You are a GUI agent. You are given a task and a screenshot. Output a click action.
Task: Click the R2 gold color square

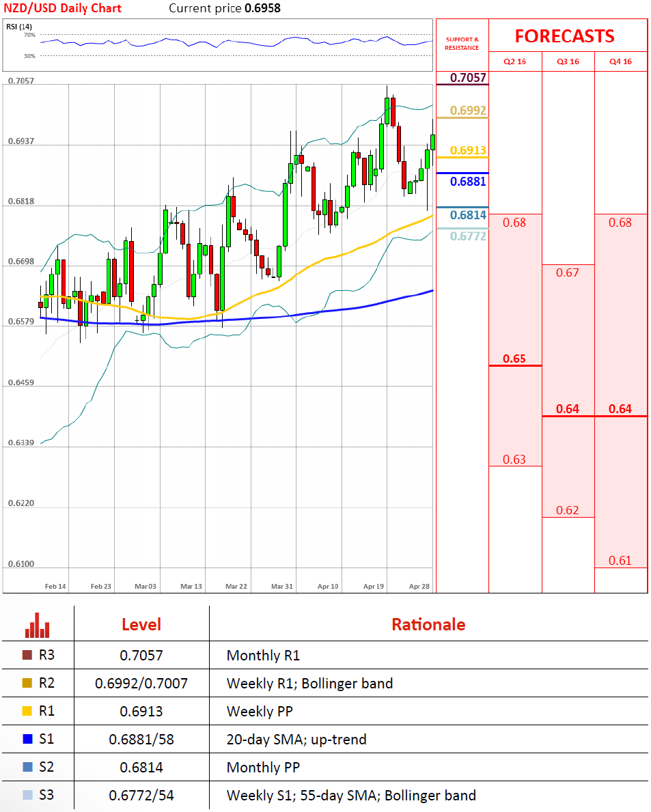pos(27,684)
